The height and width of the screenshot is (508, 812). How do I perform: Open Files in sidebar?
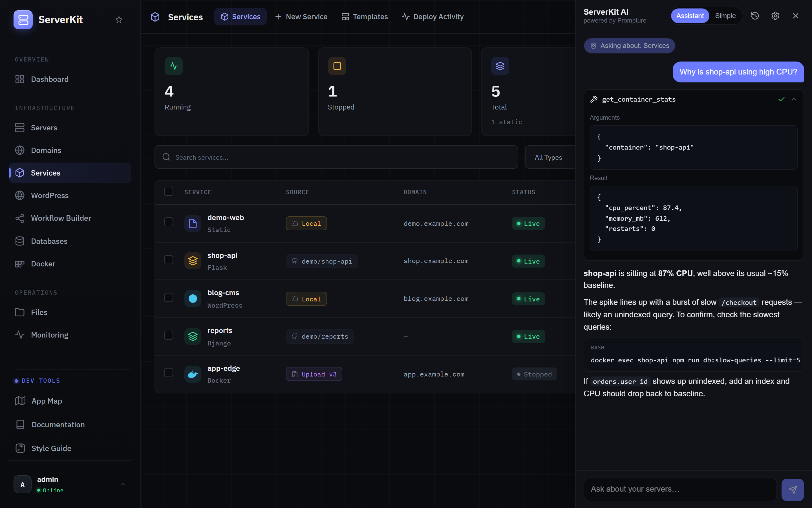coord(70,312)
